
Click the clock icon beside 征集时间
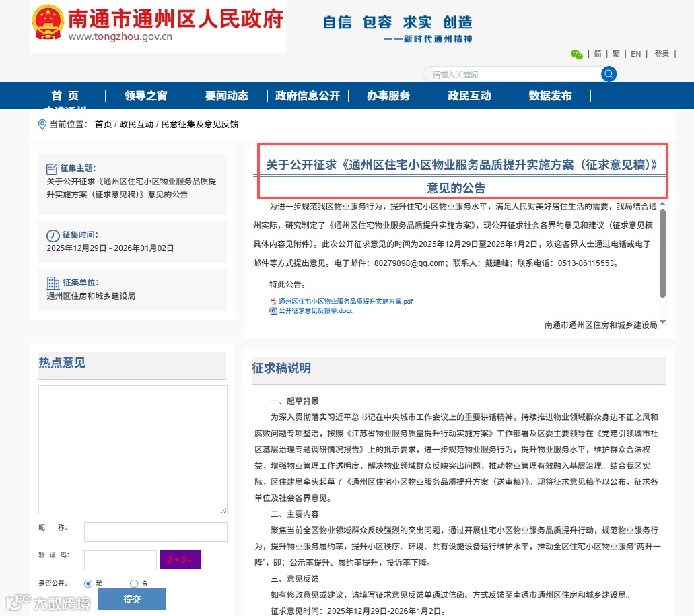53,236
